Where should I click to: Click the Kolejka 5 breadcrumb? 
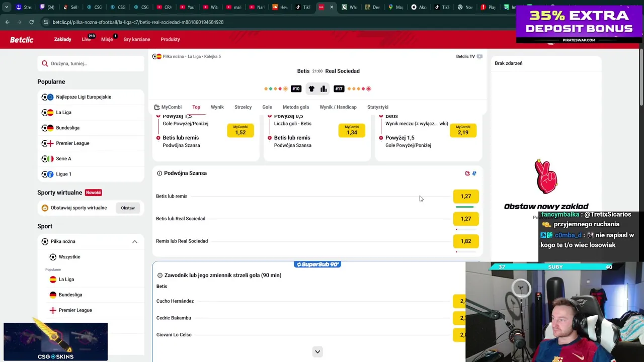tap(212, 56)
